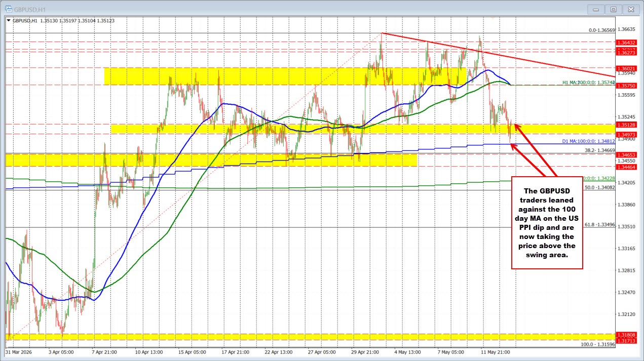Click the GBPUSD chart window icon
The height and width of the screenshot is (361, 644).
10,9
